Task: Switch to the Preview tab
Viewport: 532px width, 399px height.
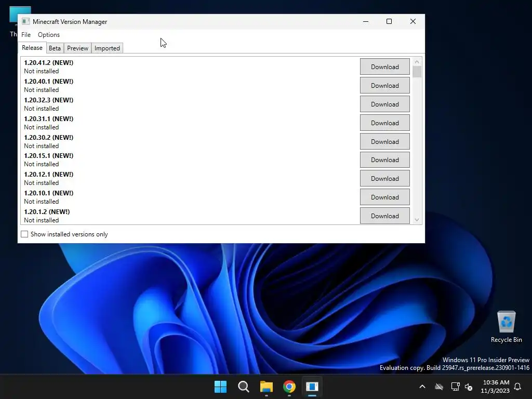Action: coord(77,48)
